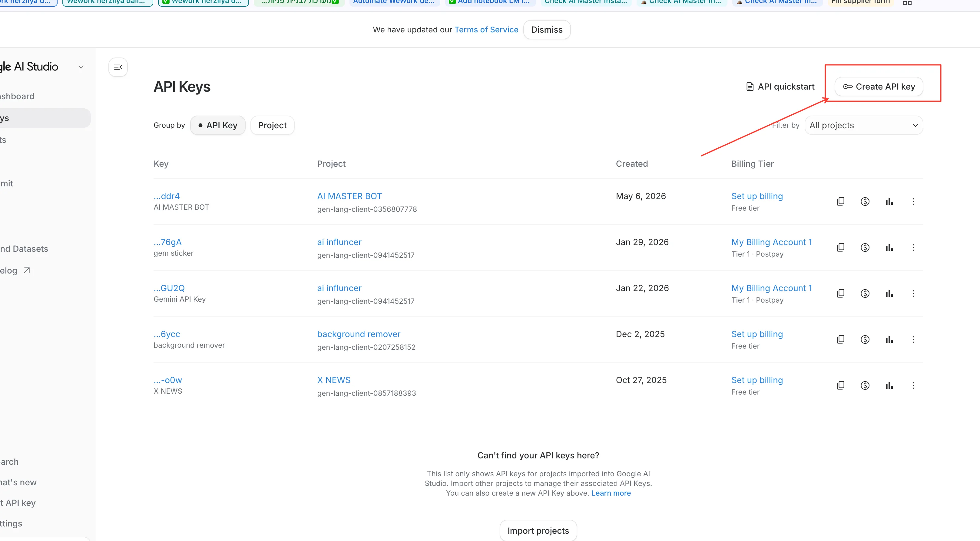Set up billing for background remover

[757, 334]
